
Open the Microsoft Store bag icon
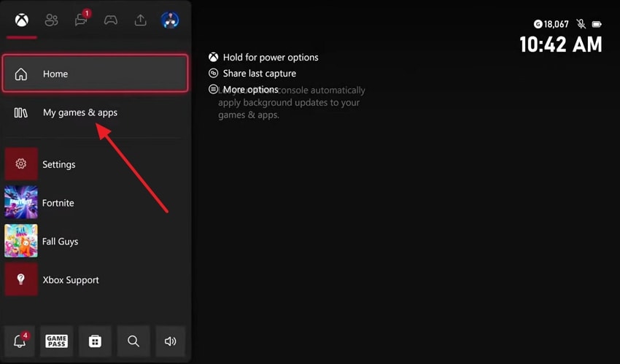95,341
